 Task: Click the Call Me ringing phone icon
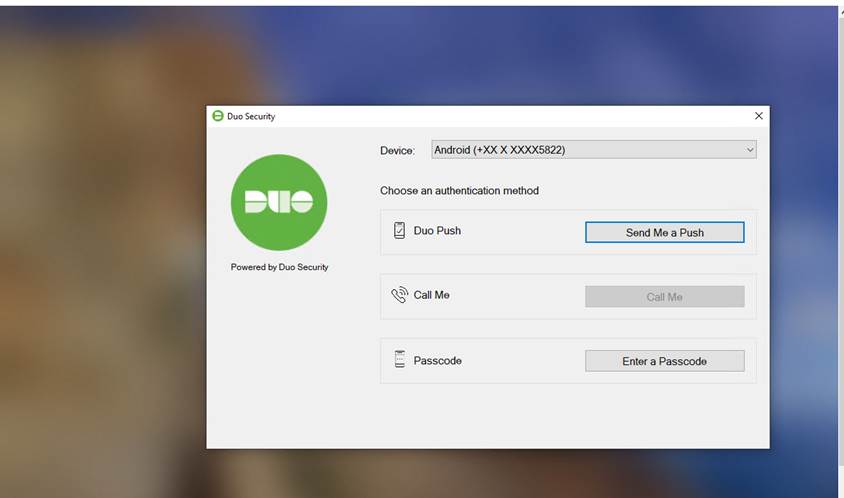click(399, 295)
